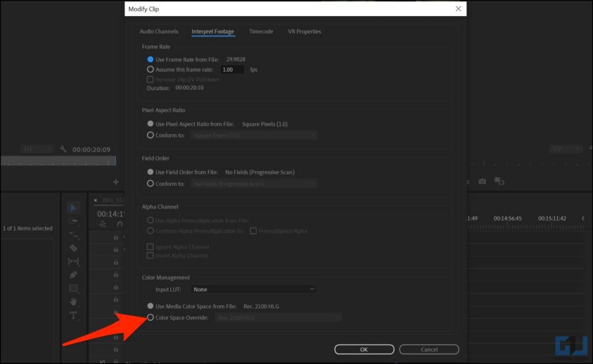The width and height of the screenshot is (593, 364).
Task: Open the Audio Channels tab
Action: (159, 32)
